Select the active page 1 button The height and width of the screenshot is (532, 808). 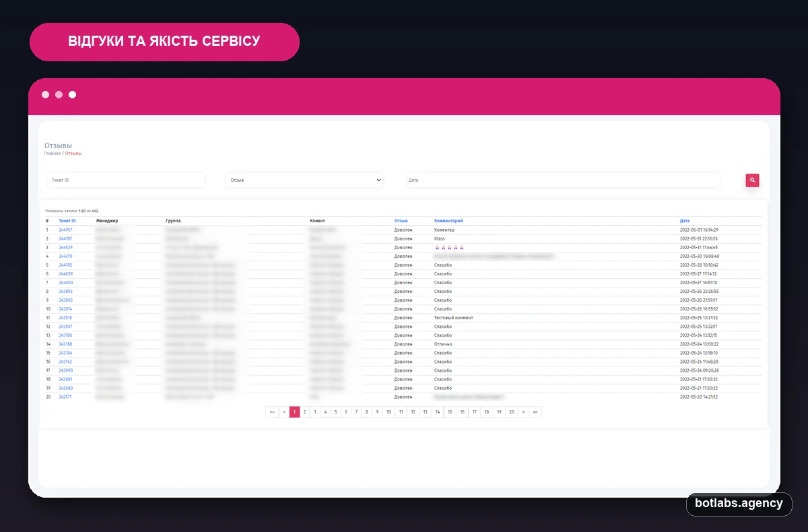294,411
